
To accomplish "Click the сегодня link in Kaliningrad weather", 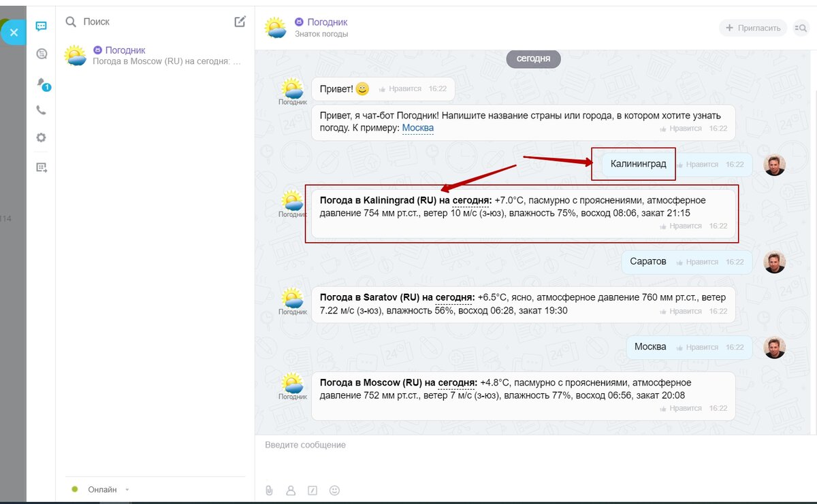I will pyautogui.click(x=472, y=201).
